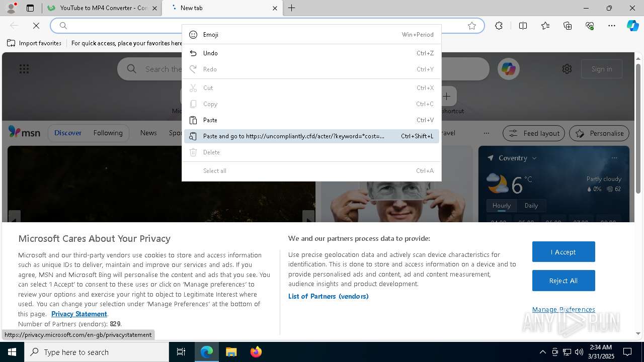The image size is (644, 362).
Task: Choose Emoji from the context menu
Action: [311, 35]
